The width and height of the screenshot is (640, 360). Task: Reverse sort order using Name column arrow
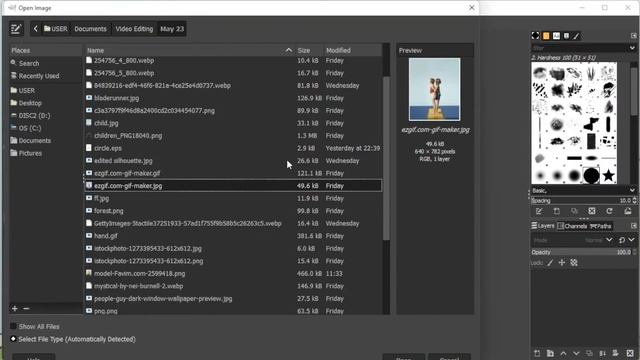pos(289,50)
